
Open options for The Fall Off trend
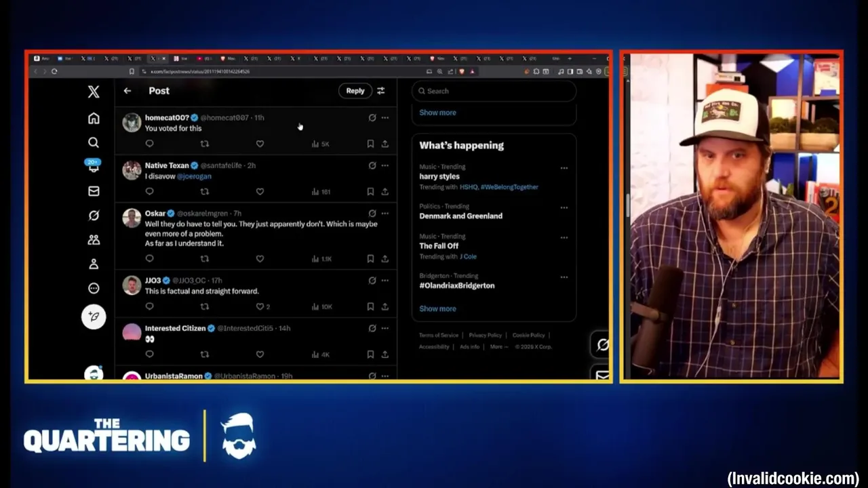[x=564, y=237]
